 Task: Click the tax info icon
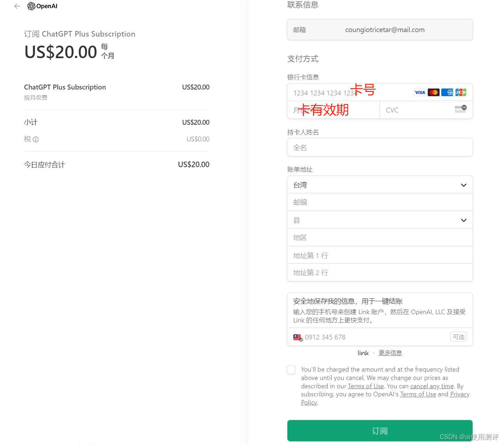[x=36, y=139]
